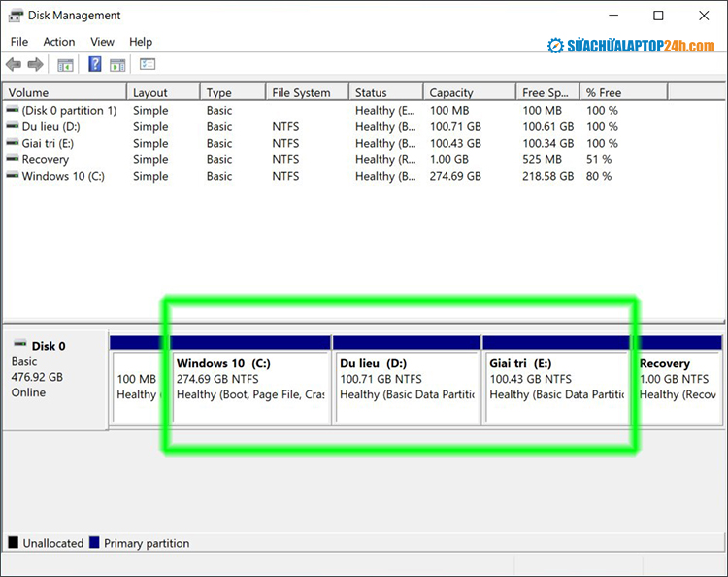This screenshot has width=728, height=577.
Task: Click the 80 % free cell
Action: point(599,176)
